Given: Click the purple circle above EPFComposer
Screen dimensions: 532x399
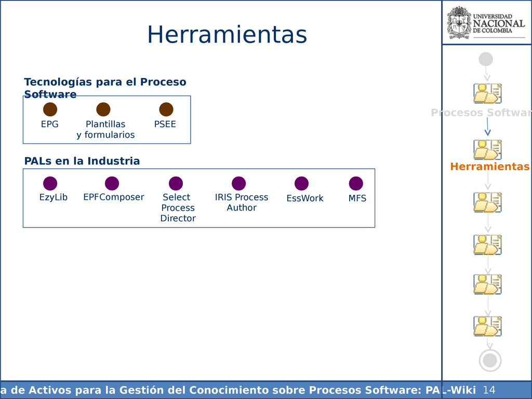Looking at the screenshot, I should tap(112, 183).
